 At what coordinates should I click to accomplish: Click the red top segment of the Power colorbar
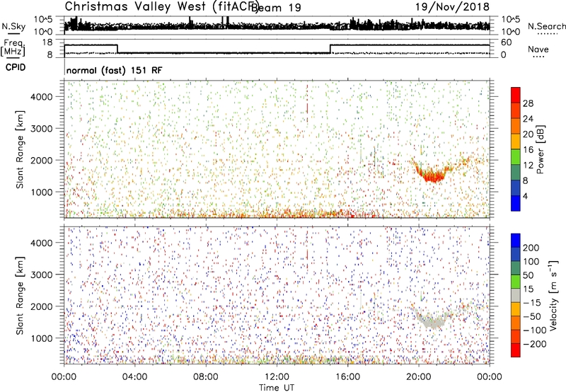click(x=516, y=95)
